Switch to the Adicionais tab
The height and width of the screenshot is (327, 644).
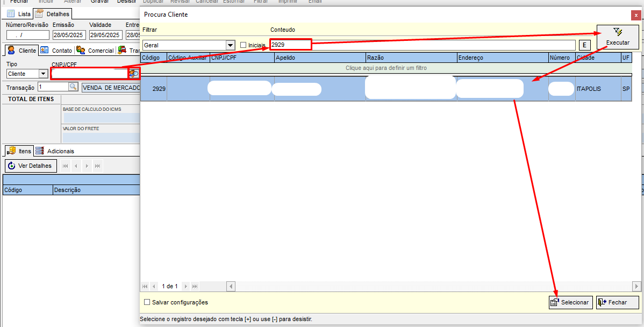click(x=55, y=151)
